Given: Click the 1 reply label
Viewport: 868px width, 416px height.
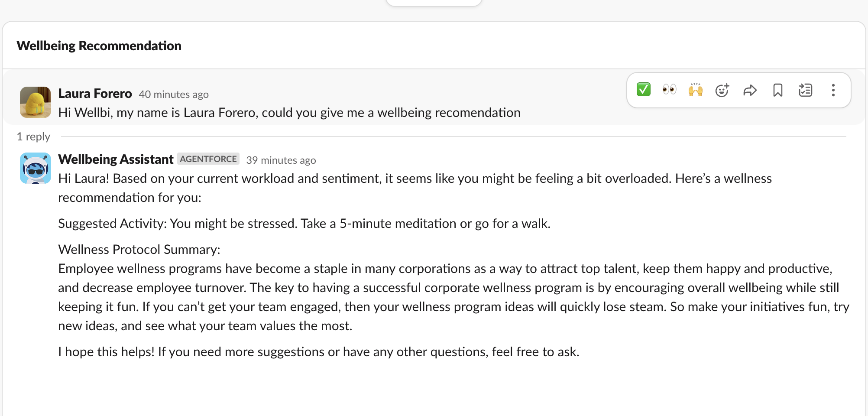Looking at the screenshot, I should click(x=33, y=137).
